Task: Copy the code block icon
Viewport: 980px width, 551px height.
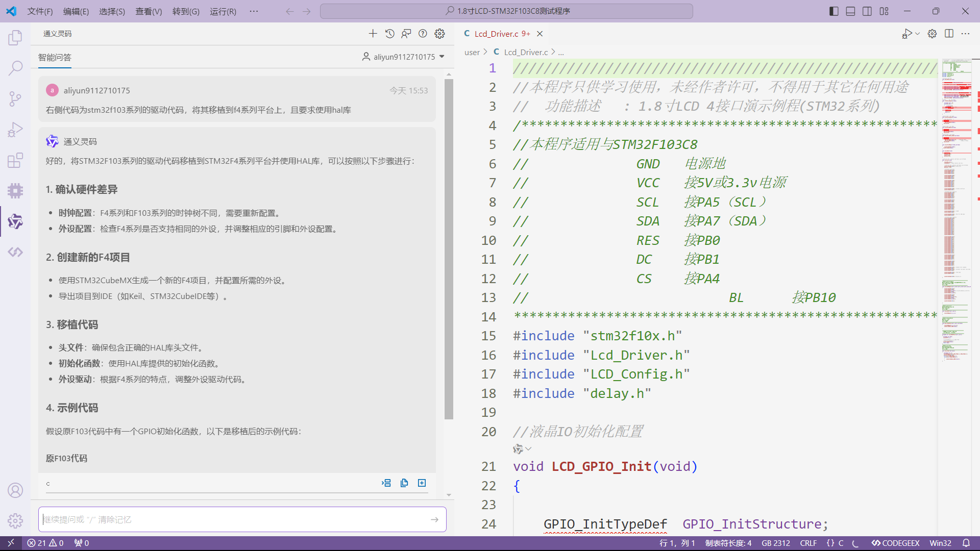Action: coord(404,483)
